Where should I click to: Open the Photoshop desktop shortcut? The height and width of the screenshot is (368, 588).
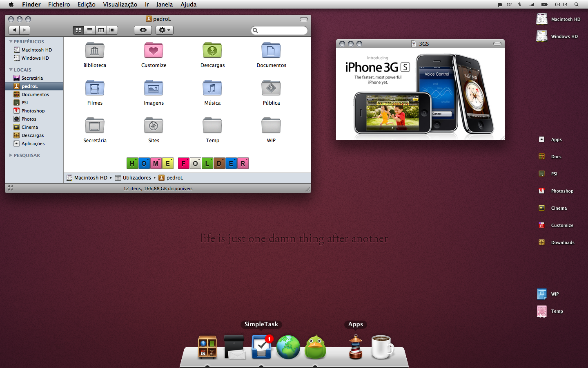coord(542,191)
